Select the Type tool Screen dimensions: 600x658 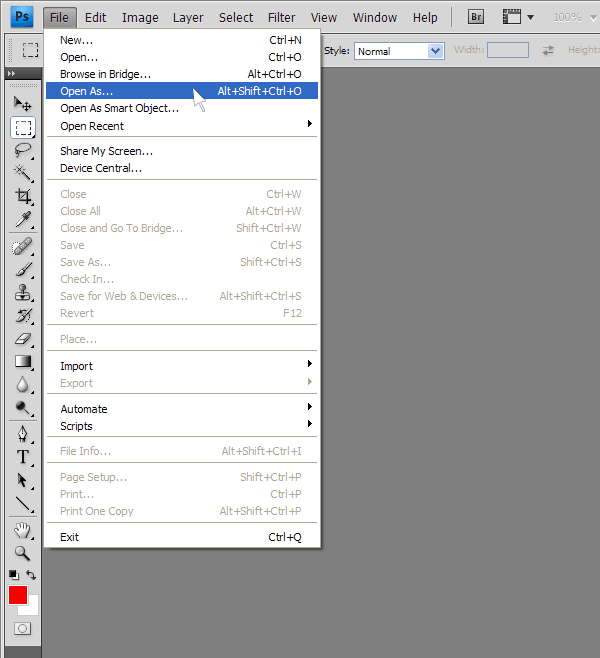click(x=23, y=457)
